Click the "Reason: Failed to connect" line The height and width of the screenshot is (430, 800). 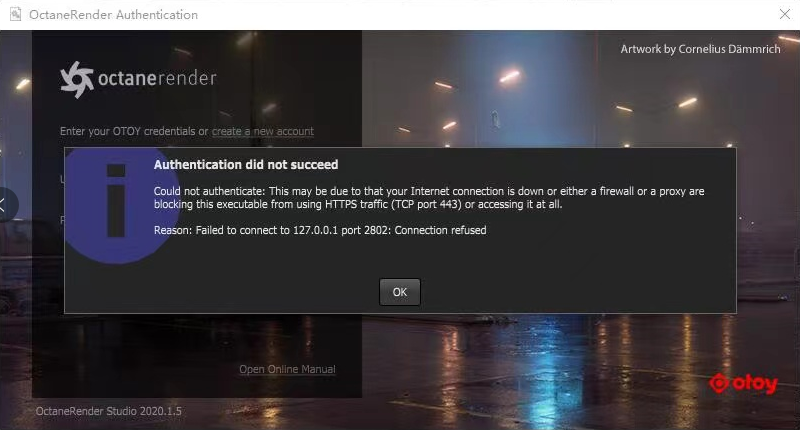click(x=320, y=230)
